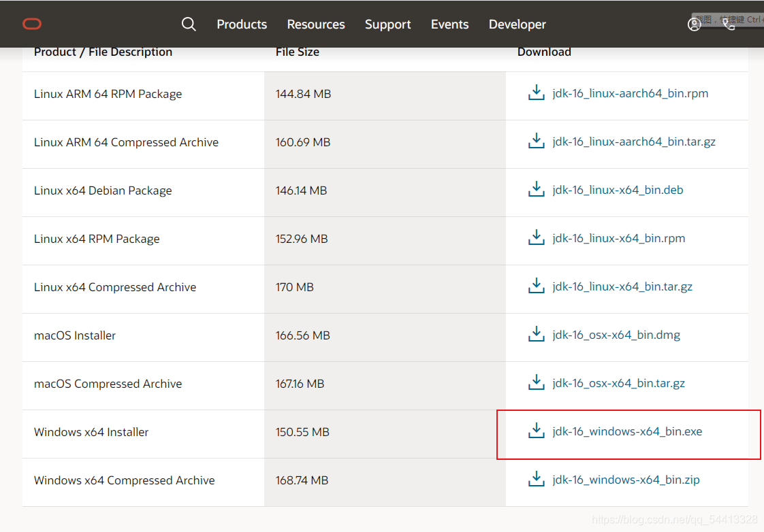The height and width of the screenshot is (532, 764).
Task: Download jdk-16_windows-x64_bin.exe link
Action: point(627,431)
